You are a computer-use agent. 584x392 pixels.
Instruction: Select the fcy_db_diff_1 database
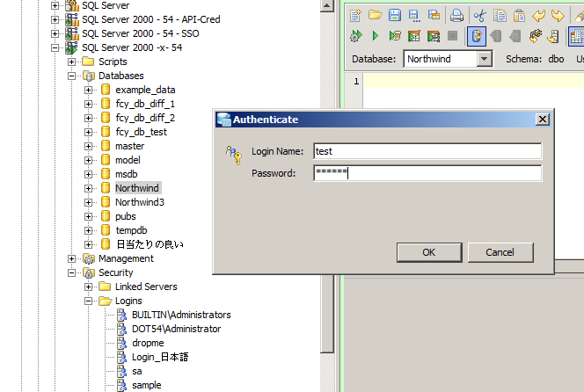(x=145, y=104)
